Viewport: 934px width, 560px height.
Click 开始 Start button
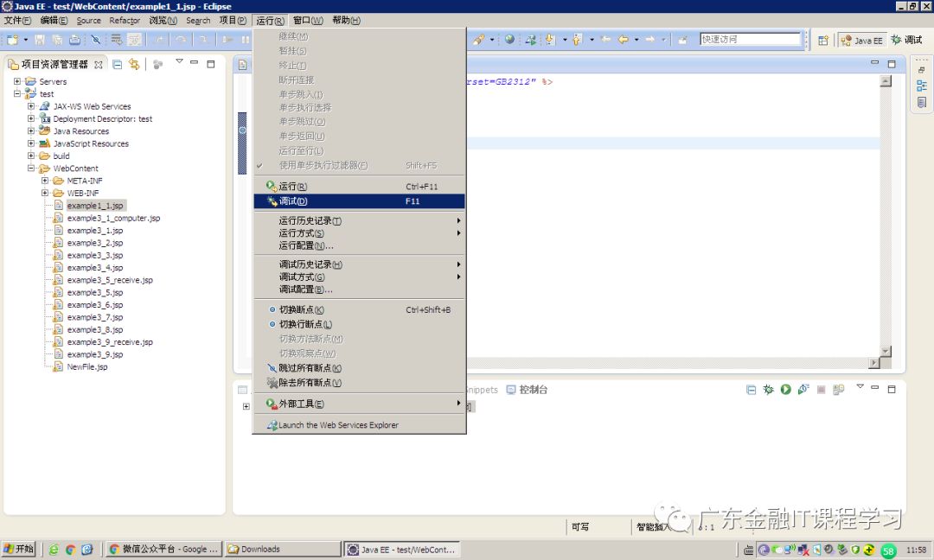19,549
